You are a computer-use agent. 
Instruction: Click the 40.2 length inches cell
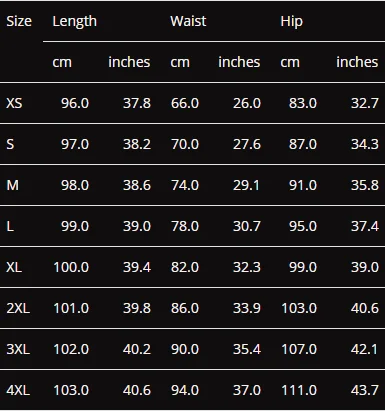(137, 349)
